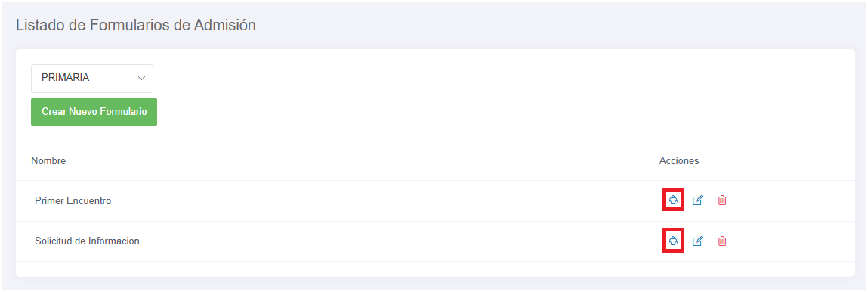Click the red bin in Solicitud de Informacion row
Viewport: 868px width, 292px height.
pos(722,241)
